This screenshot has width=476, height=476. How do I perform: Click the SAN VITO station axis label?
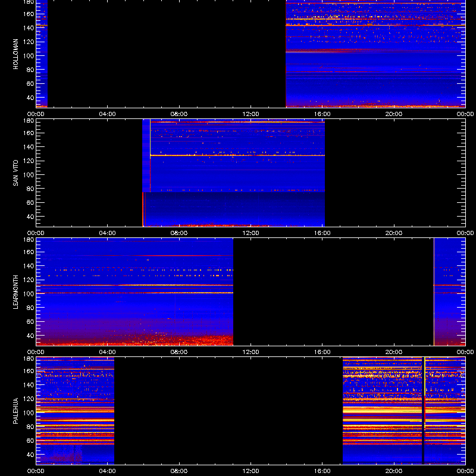[15, 173]
